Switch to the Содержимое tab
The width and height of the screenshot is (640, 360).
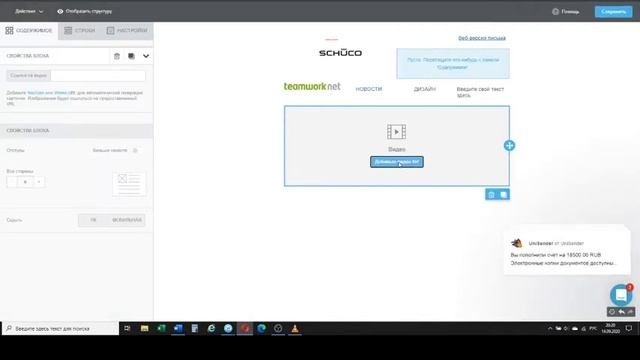point(29,31)
